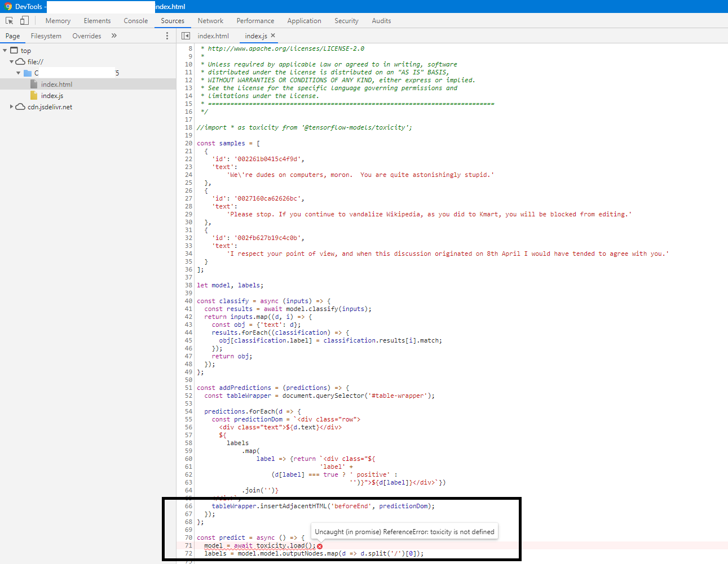The height and width of the screenshot is (564, 728).
Task: Switch to the Performance tab
Action: tap(255, 21)
